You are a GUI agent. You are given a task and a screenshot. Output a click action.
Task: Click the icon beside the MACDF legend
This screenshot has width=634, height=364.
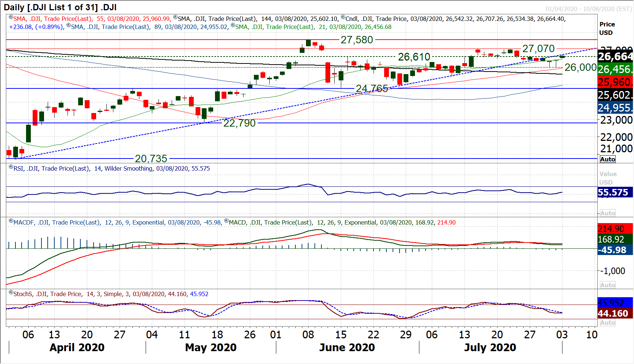[11, 221]
